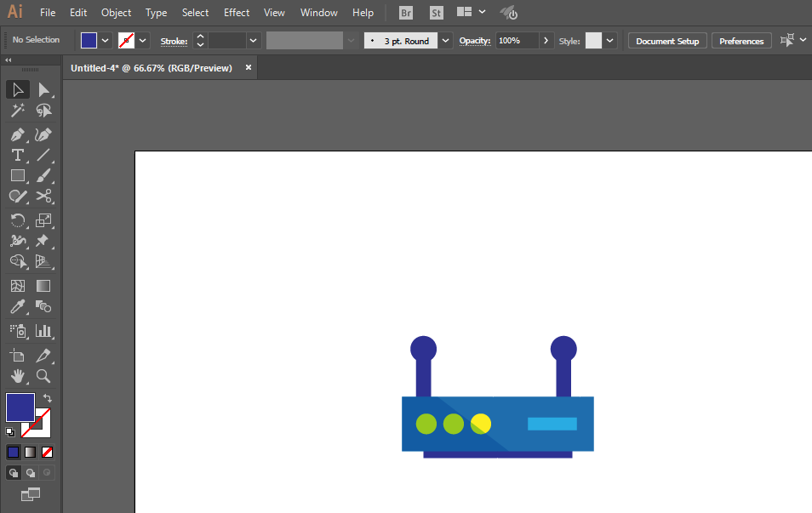Open the Effect menu
The height and width of the screenshot is (513, 812).
(237, 13)
